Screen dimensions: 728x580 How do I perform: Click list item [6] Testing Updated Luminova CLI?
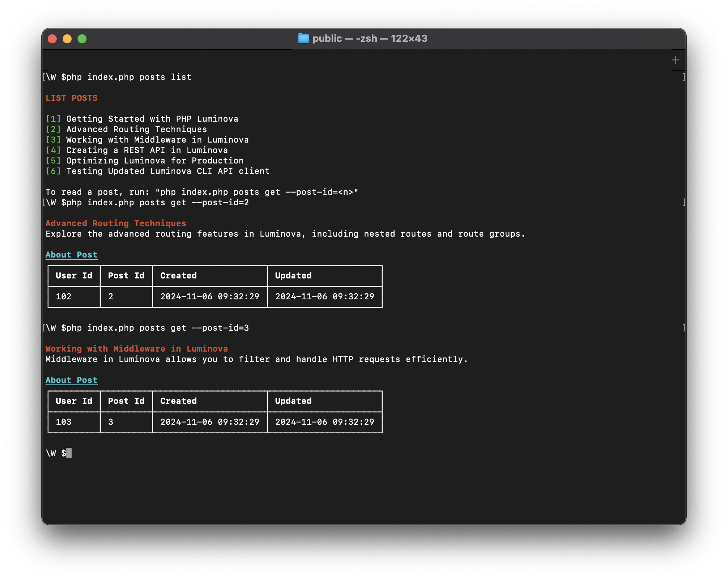pyautogui.click(x=157, y=171)
